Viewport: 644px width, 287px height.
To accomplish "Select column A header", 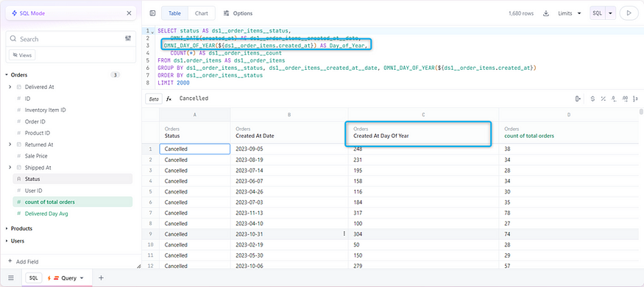I will (195, 115).
